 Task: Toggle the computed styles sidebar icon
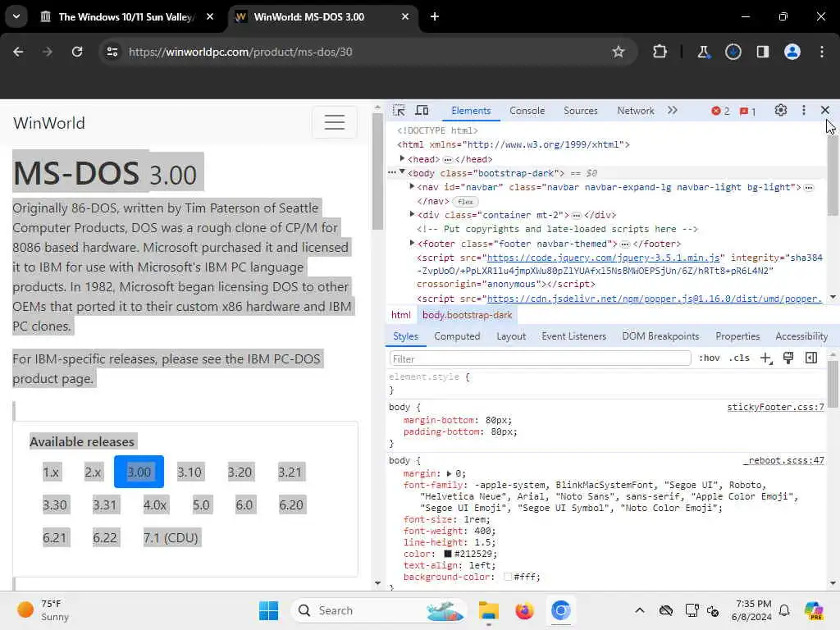811,358
